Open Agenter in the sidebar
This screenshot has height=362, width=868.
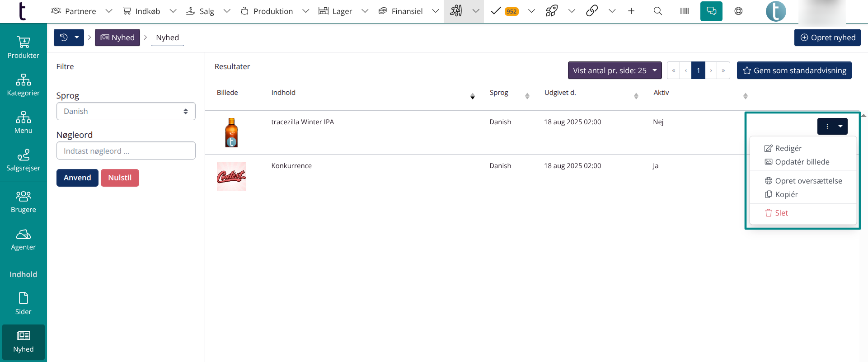[x=23, y=239]
